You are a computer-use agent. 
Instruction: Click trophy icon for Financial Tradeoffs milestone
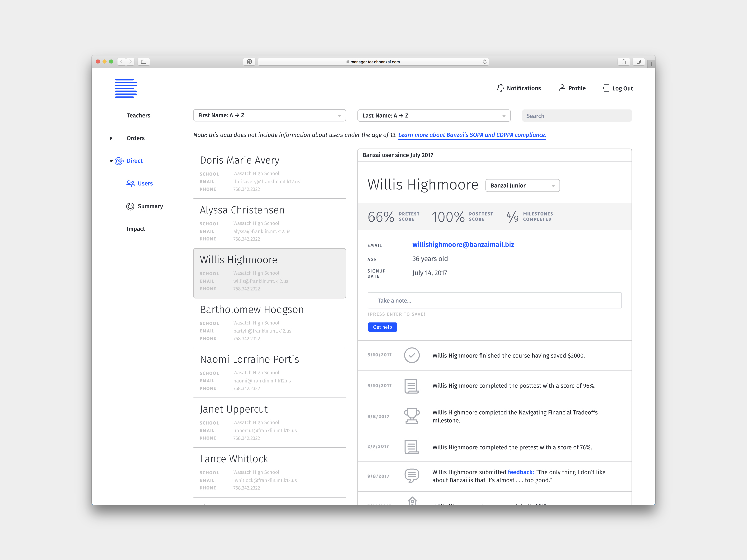tap(412, 416)
